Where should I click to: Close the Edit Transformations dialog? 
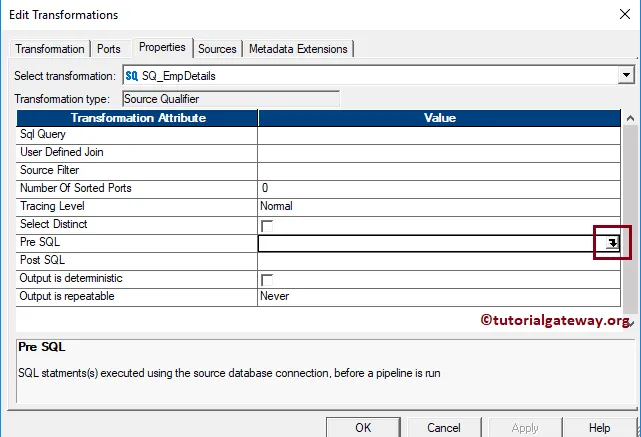tap(624, 14)
